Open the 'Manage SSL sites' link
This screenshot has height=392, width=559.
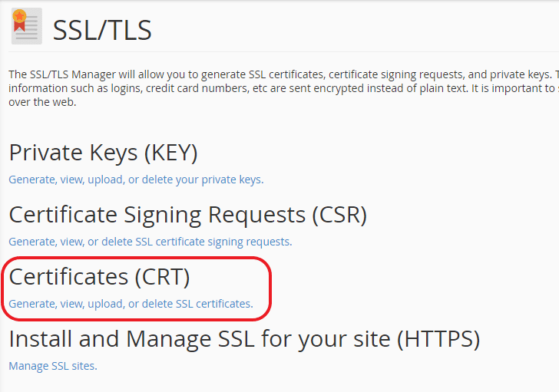point(53,366)
